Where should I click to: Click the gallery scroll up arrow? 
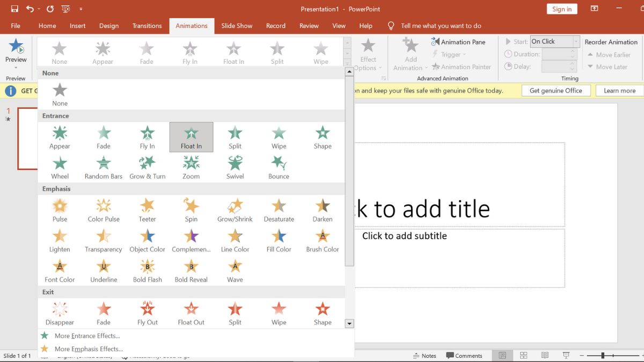pos(349,71)
